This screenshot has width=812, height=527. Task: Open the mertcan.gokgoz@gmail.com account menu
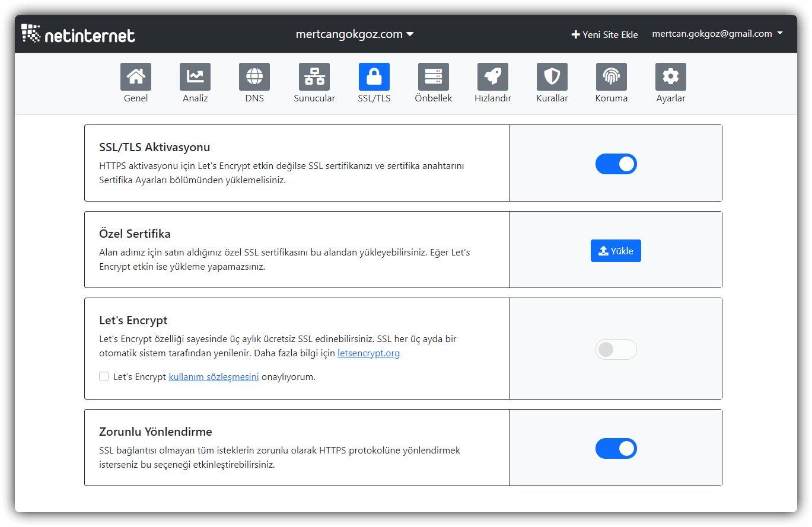717,34
